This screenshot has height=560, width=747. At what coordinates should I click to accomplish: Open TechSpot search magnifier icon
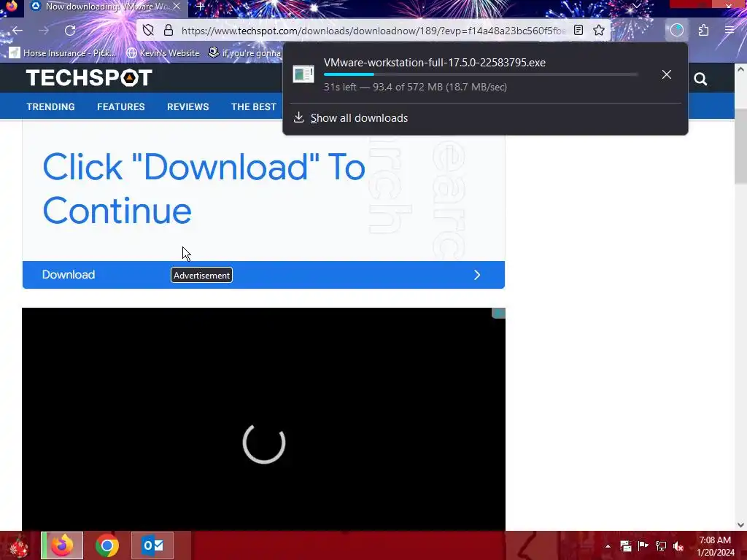coord(700,79)
